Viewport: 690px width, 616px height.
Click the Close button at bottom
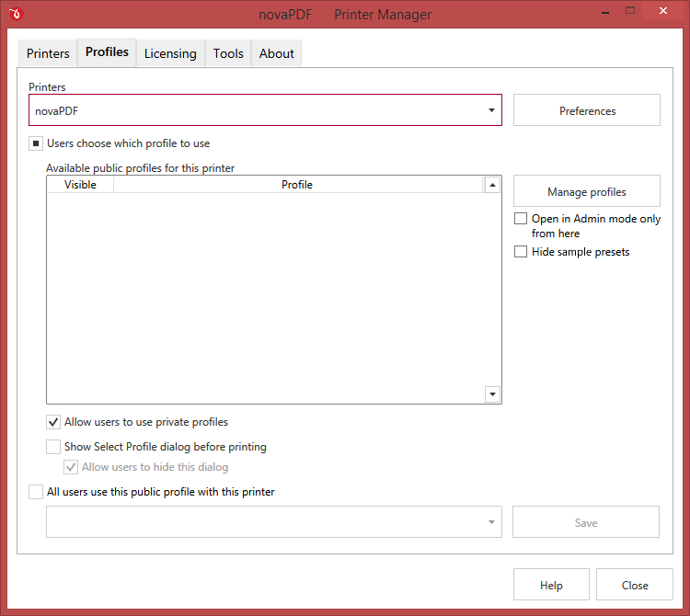pyautogui.click(x=635, y=585)
